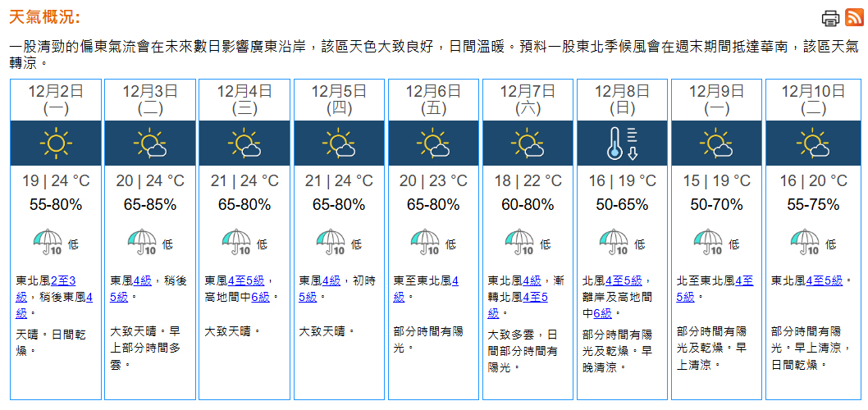Click the printer icon

[x=830, y=18]
